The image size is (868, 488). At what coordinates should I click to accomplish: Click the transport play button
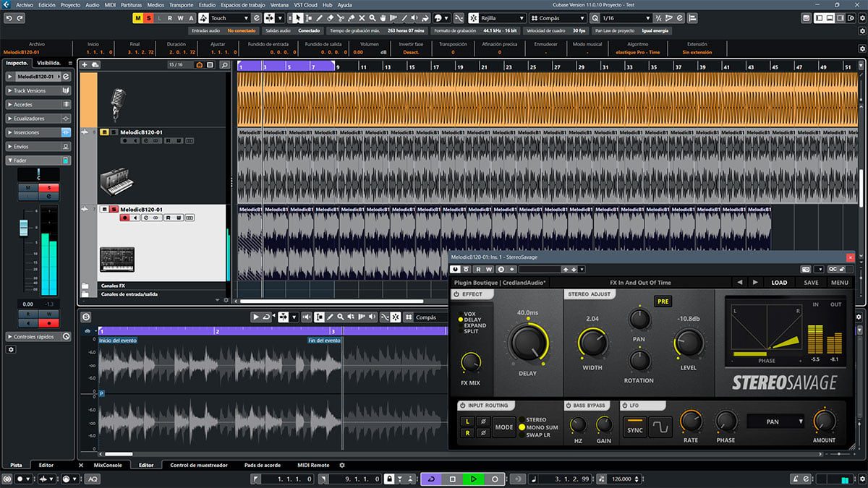point(474,479)
